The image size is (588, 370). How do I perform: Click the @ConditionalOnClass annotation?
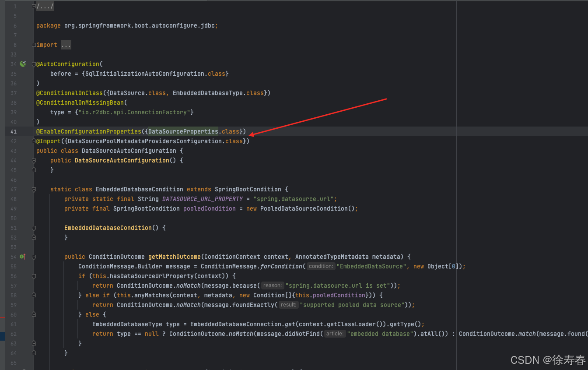(70, 93)
